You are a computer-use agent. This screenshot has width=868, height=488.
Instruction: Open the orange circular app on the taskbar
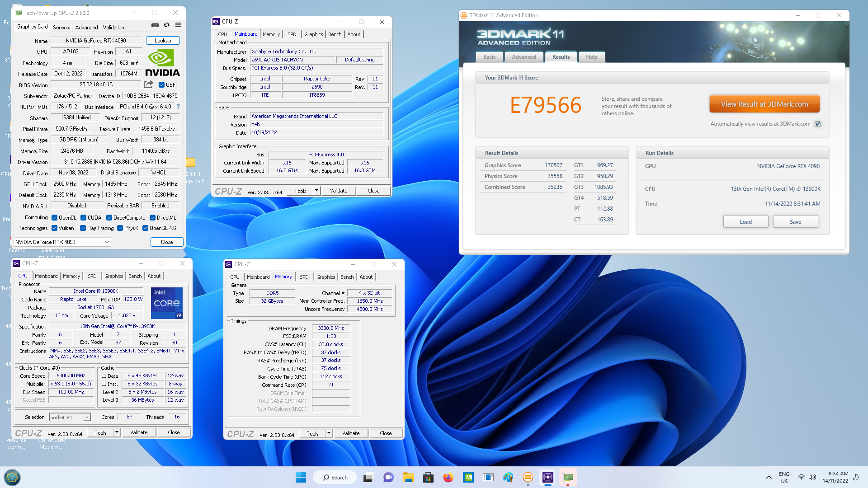528,477
